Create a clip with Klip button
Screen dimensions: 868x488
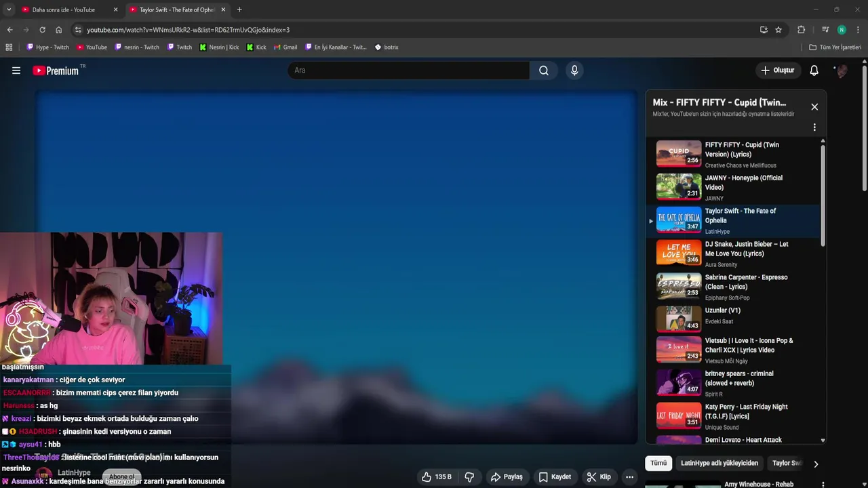(x=599, y=477)
